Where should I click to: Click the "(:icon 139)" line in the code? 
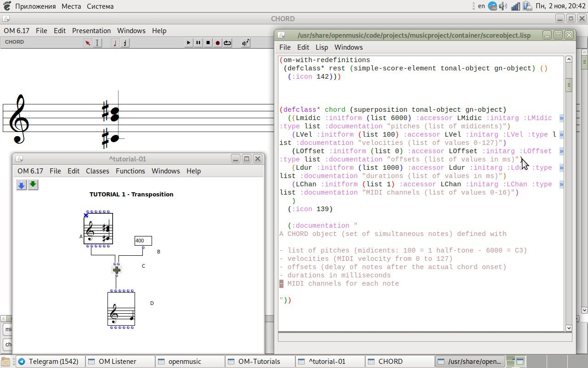point(310,209)
